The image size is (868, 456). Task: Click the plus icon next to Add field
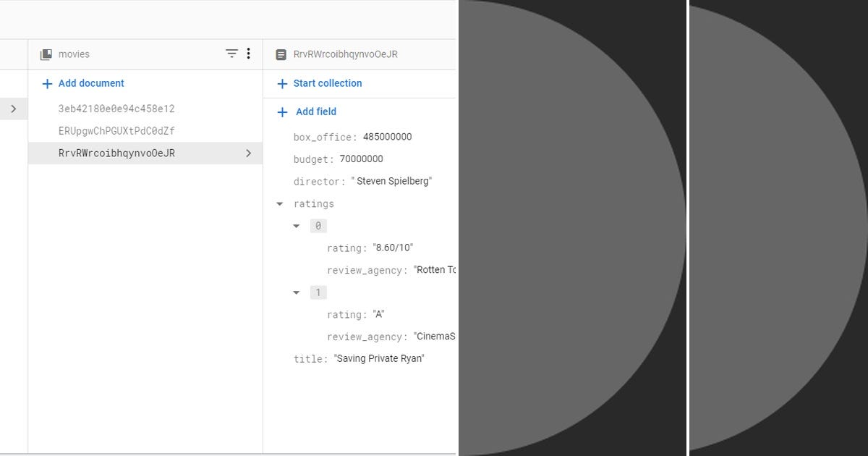(282, 111)
